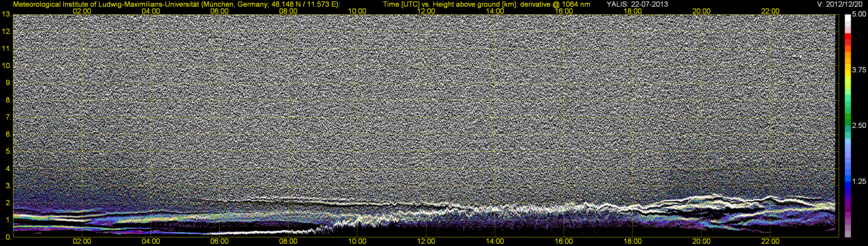Click the 9 km height axis label
The width and height of the screenshot is (868, 246).
tap(8, 83)
